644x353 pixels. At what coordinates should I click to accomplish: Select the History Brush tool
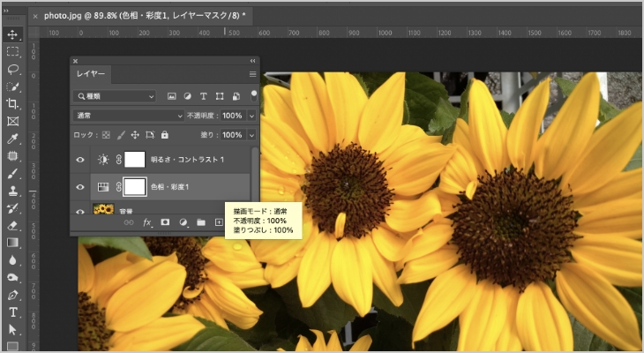(12, 208)
